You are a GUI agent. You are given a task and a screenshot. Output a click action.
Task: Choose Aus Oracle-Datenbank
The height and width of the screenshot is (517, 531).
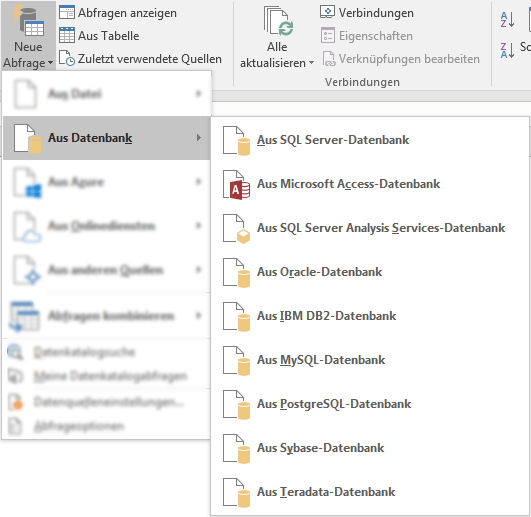370,272
